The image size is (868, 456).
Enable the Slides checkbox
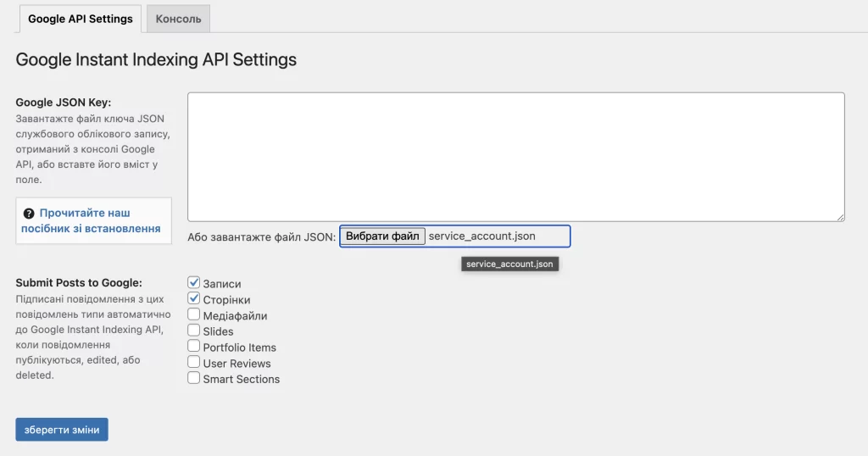pos(194,331)
